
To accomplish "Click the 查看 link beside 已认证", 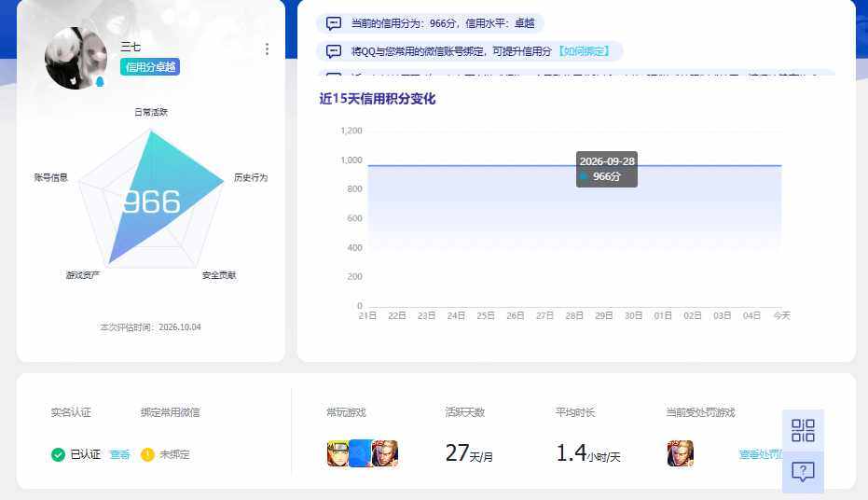I will [x=119, y=454].
